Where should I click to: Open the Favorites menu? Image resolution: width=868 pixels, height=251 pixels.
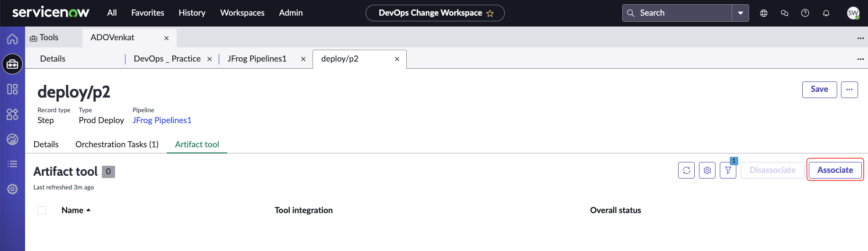tap(148, 13)
